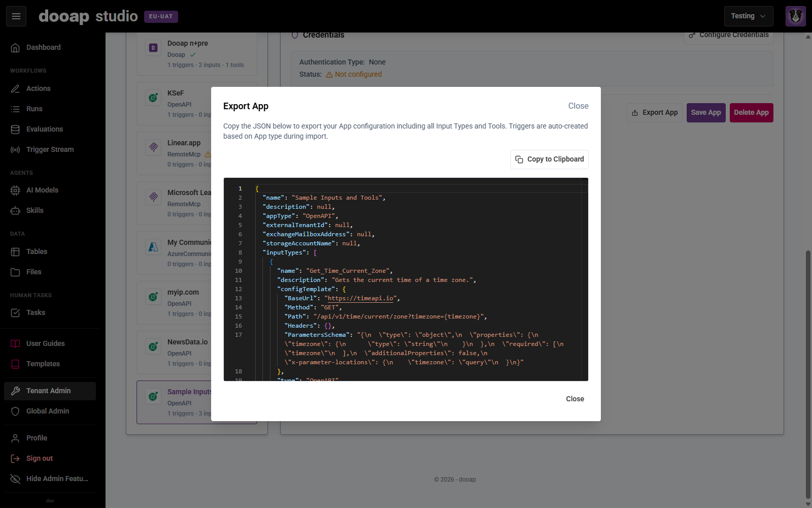
Task: Select the NewsData.io app card
Action: (x=174, y=353)
